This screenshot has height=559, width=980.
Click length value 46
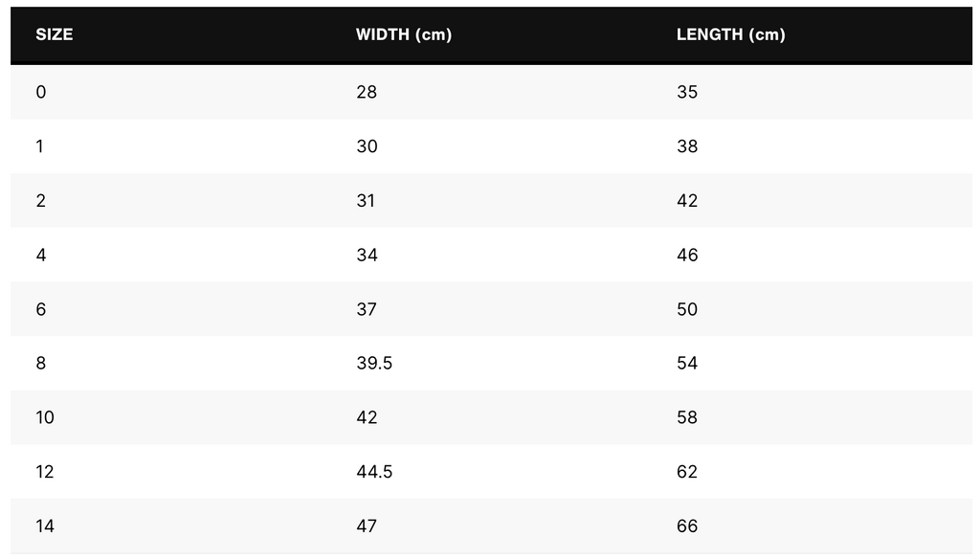click(x=687, y=255)
